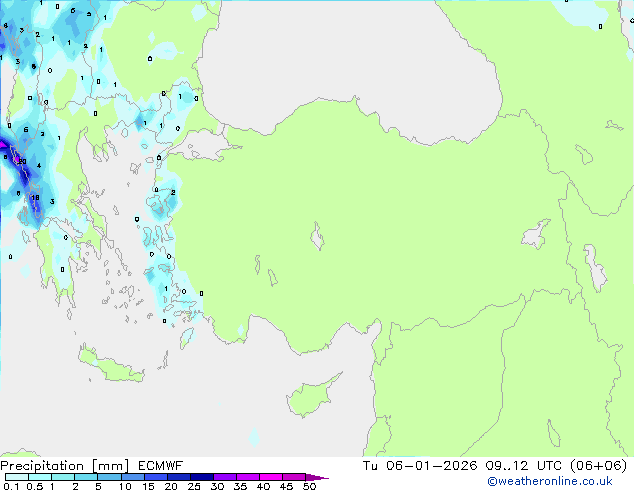Click the '(06+06)' forecast offset text

tap(598, 466)
